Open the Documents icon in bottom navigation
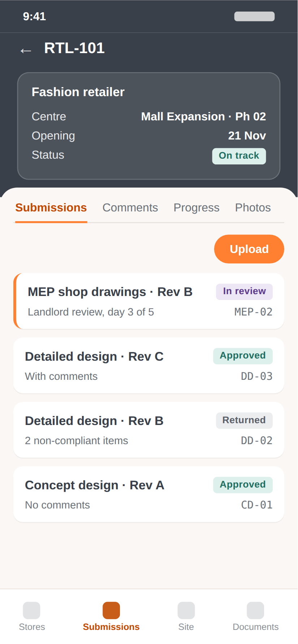Viewport: 298px width, 644px height. 255,610
